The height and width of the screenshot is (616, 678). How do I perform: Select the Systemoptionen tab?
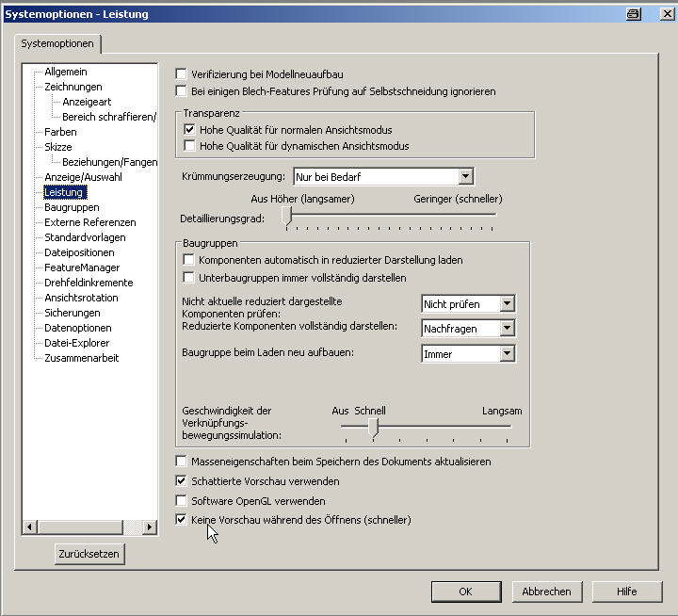tap(57, 43)
